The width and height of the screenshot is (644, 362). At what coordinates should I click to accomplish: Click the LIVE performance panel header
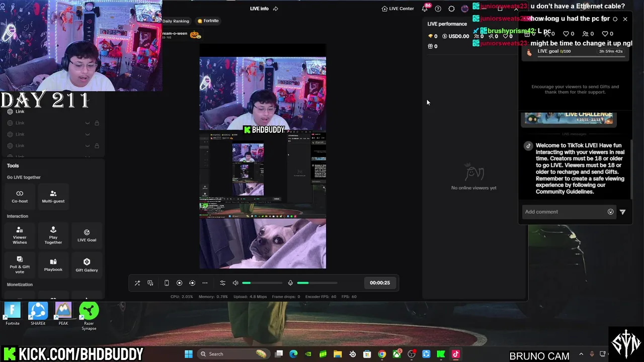coord(447,24)
